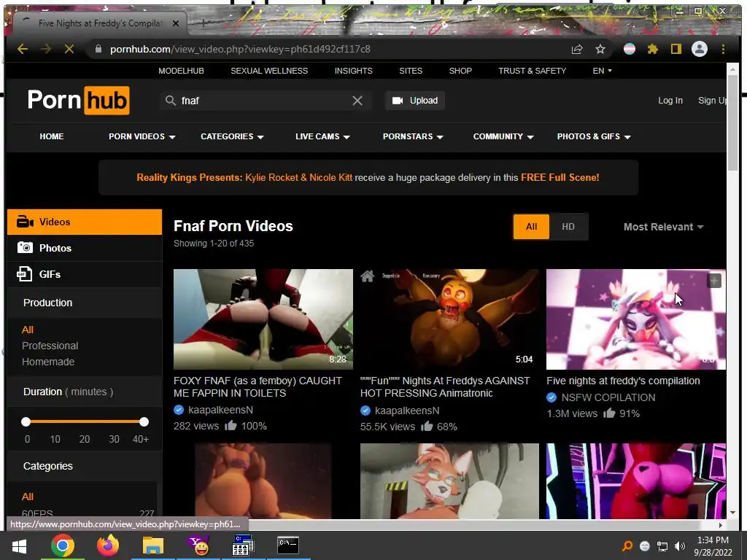Select the GIFs tab in the sidebar
This screenshot has width=747, height=560.
pos(85,274)
